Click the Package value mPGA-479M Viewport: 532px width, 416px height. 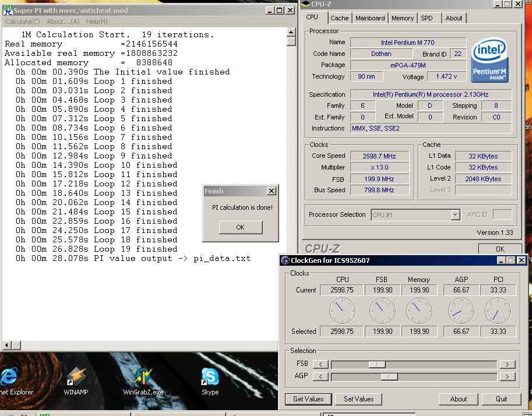click(x=407, y=65)
